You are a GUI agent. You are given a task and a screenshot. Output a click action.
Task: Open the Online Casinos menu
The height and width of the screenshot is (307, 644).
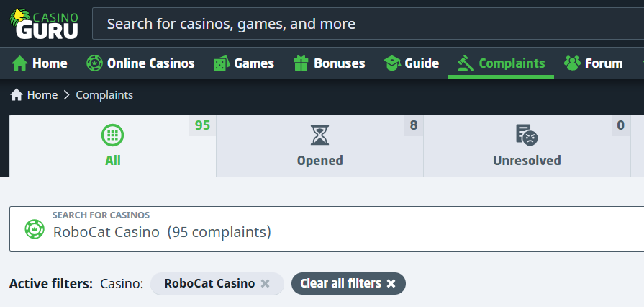(x=150, y=63)
